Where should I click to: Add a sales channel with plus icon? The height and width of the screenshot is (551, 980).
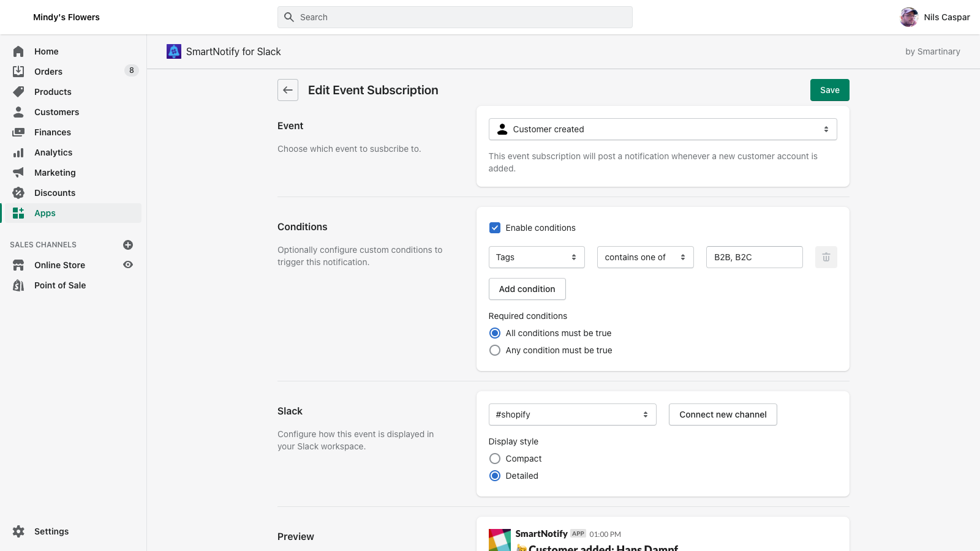pyautogui.click(x=128, y=245)
